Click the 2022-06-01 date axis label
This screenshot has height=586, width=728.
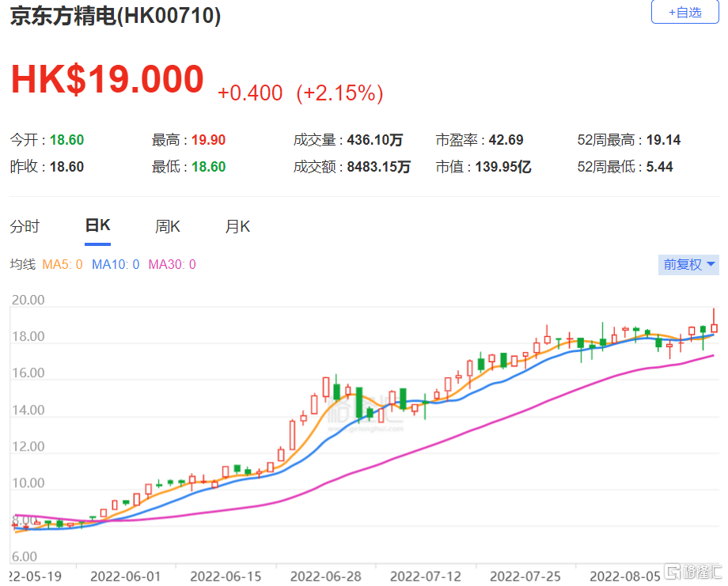[x=125, y=577]
